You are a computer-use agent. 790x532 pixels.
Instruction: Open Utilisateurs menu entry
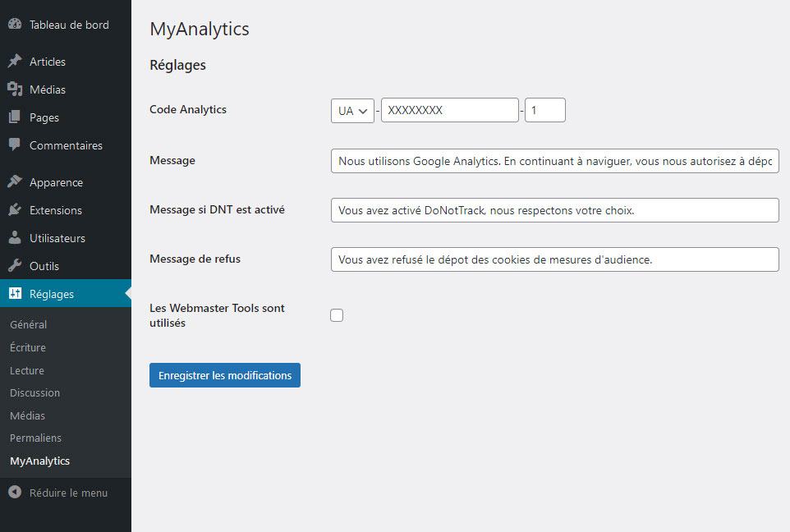coord(66,238)
